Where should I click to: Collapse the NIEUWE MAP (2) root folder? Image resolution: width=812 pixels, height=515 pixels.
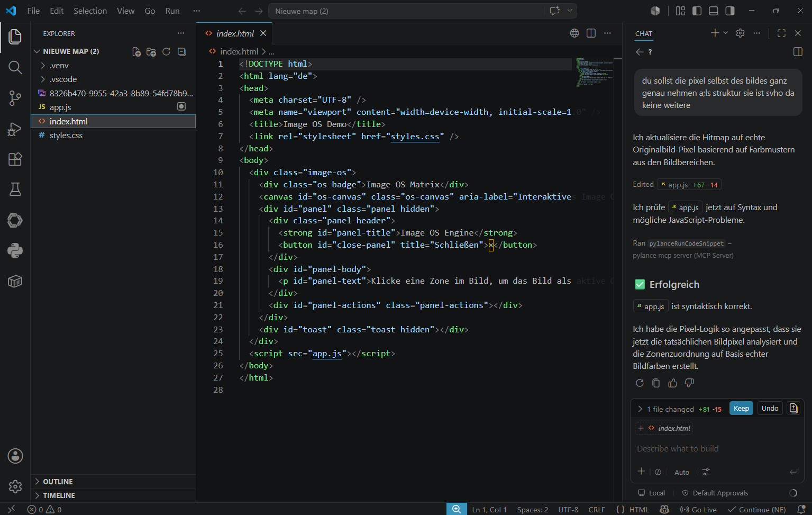click(37, 51)
